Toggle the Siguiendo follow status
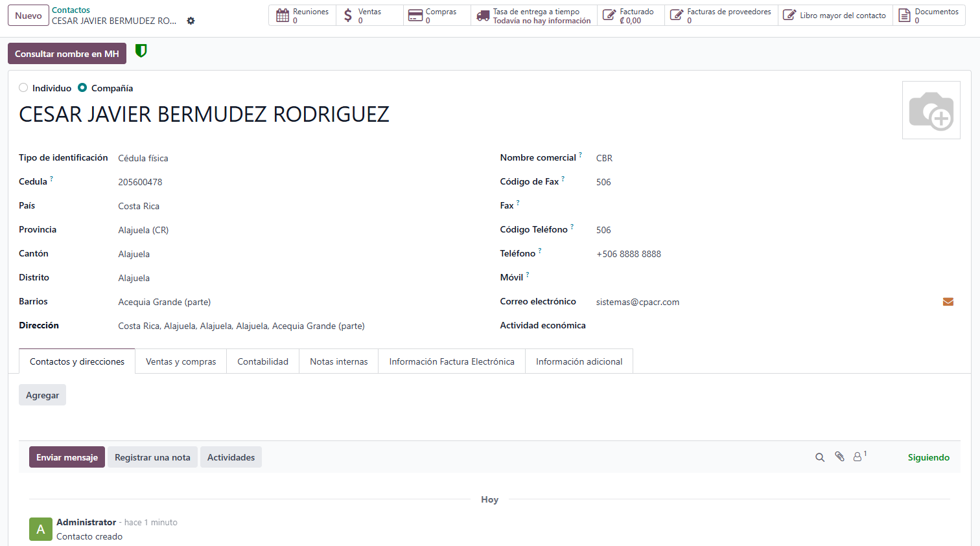This screenshot has width=980, height=546. coord(928,457)
